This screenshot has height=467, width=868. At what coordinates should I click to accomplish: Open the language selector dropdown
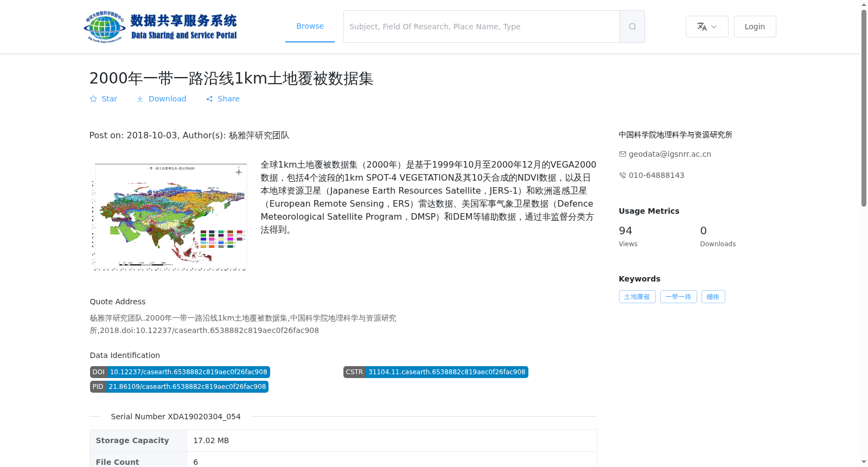tap(707, 27)
